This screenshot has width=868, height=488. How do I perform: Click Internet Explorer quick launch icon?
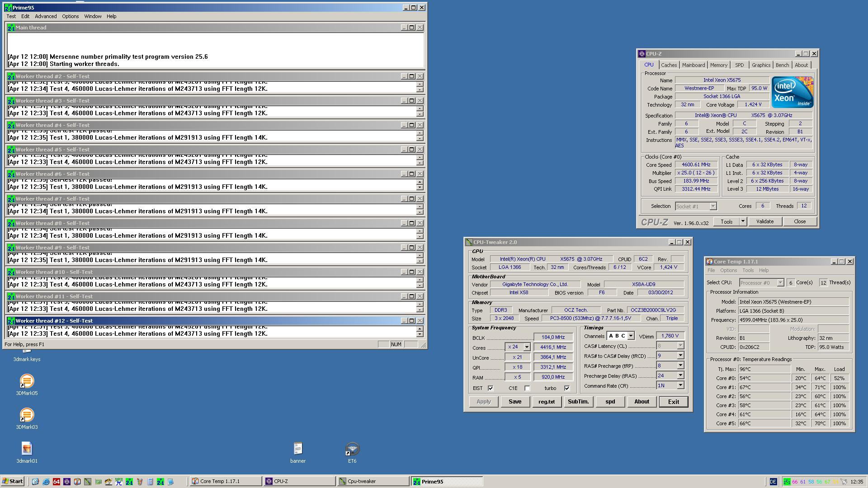pos(46,482)
